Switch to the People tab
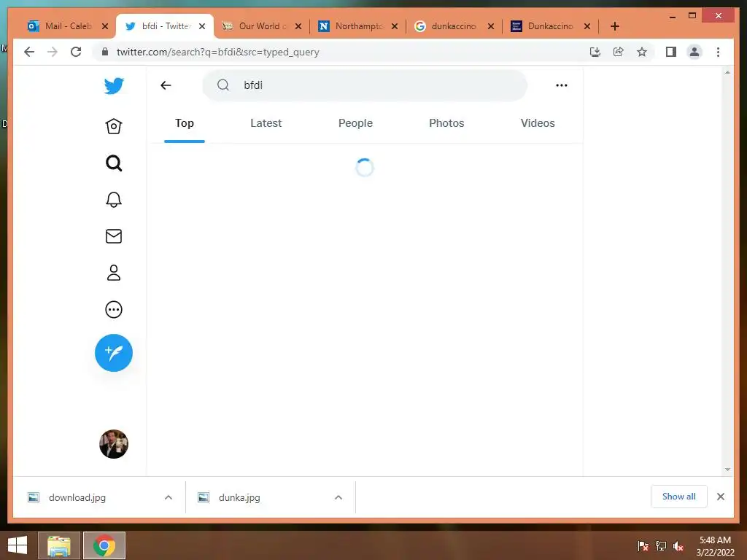The height and width of the screenshot is (560, 747). (x=355, y=123)
